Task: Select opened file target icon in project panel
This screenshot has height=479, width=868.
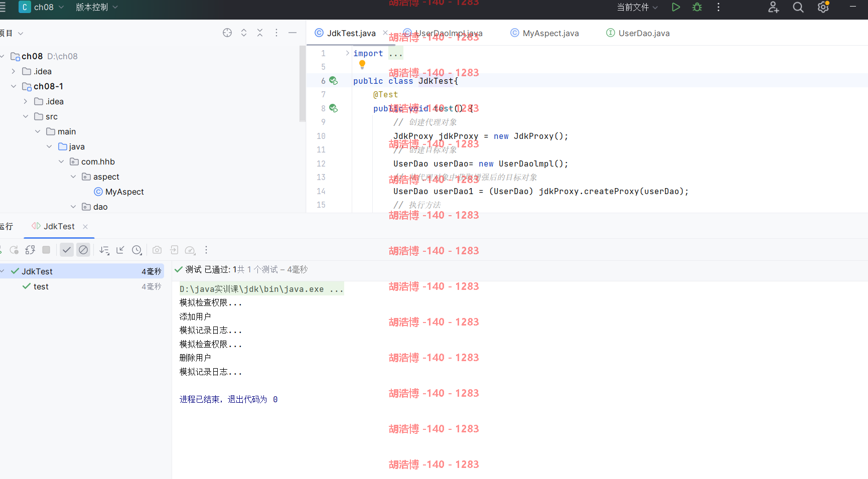Action: point(227,33)
